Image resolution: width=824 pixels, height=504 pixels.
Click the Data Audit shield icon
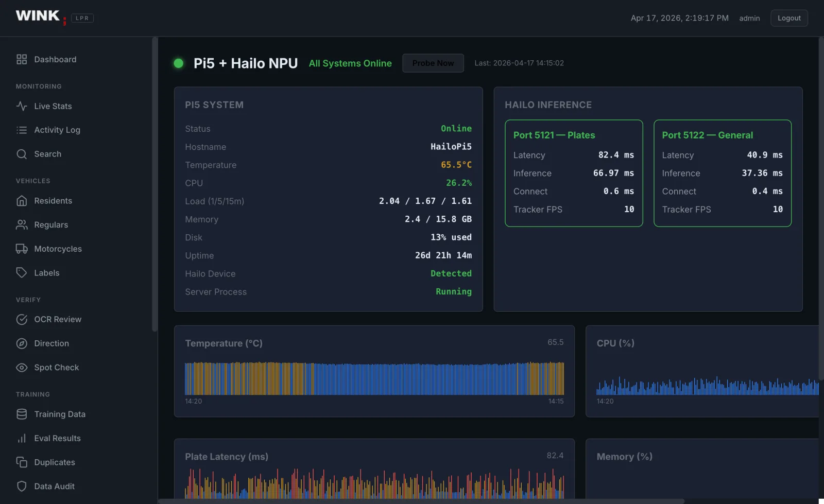tap(22, 486)
